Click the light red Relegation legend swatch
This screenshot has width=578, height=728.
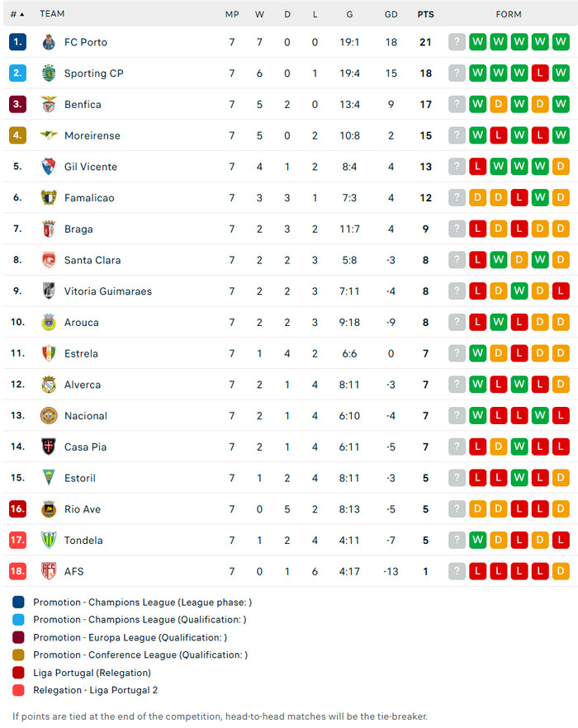19,690
